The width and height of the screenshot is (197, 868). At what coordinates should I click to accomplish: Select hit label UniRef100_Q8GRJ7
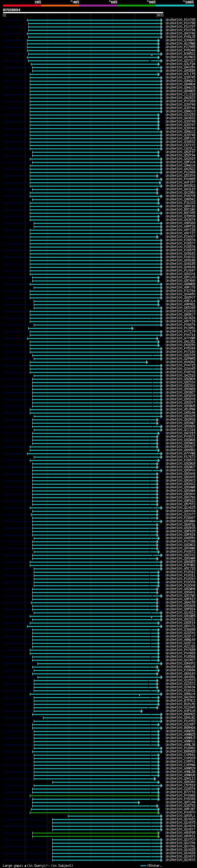click(x=180, y=314)
